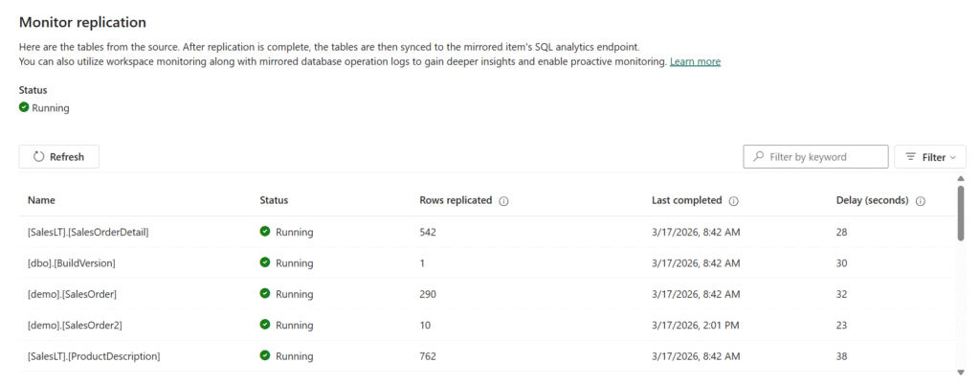The height and width of the screenshot is (386, 980).
Task: Open the Learn more link
Action: (695, 61)
